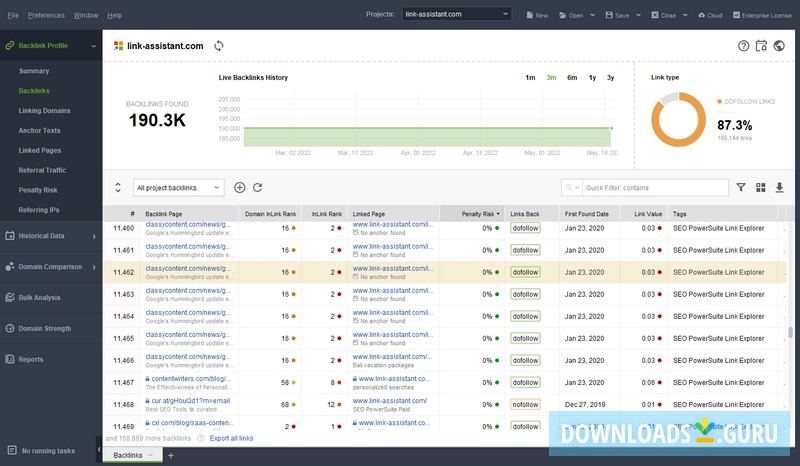The image size is (800, 466).
Task: Open Linking Domains in sidebar
Action: coord(44,110)
